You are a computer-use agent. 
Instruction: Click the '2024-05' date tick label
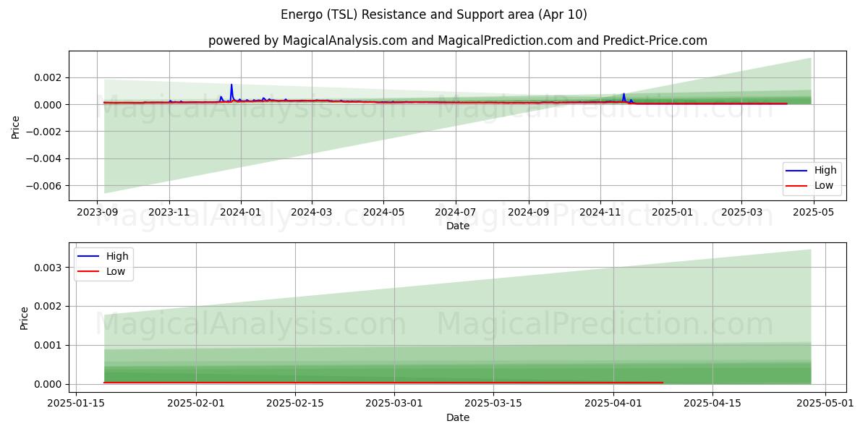[383, 213]
